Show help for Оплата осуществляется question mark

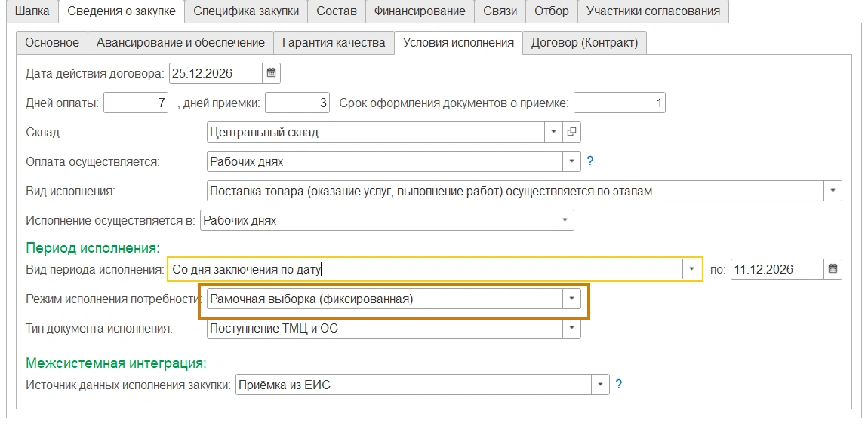coord(590,161)
